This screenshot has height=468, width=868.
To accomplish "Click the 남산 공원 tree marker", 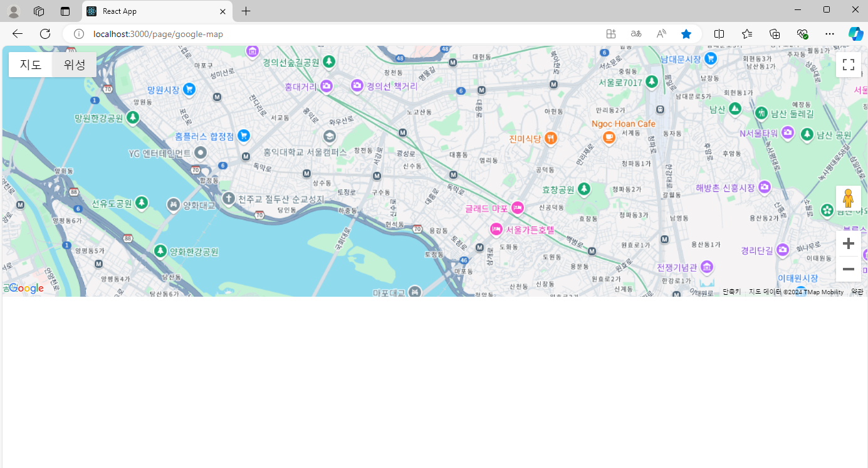I will [807, 134].
